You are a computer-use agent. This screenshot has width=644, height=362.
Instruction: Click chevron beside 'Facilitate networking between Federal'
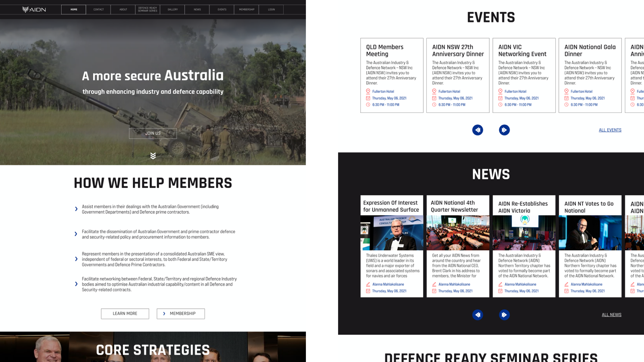click(x=76, y=284)
